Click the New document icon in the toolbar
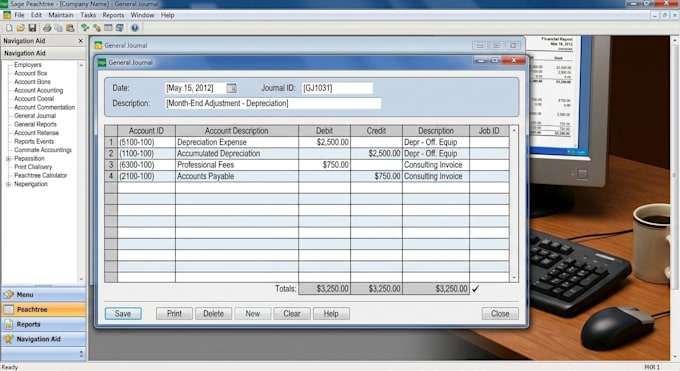The height and width of the screenshot is (371, 680). (x=9, y=28)
